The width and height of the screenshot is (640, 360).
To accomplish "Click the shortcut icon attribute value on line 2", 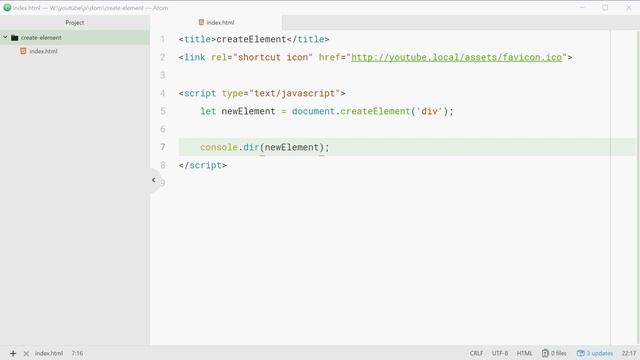I will click(x=273, y=58).
